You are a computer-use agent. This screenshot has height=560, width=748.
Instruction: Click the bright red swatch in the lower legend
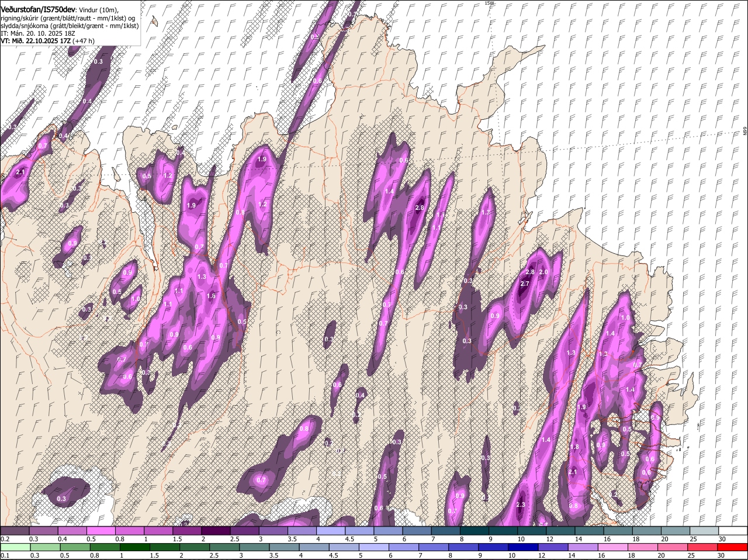click(x=733, y=548)
